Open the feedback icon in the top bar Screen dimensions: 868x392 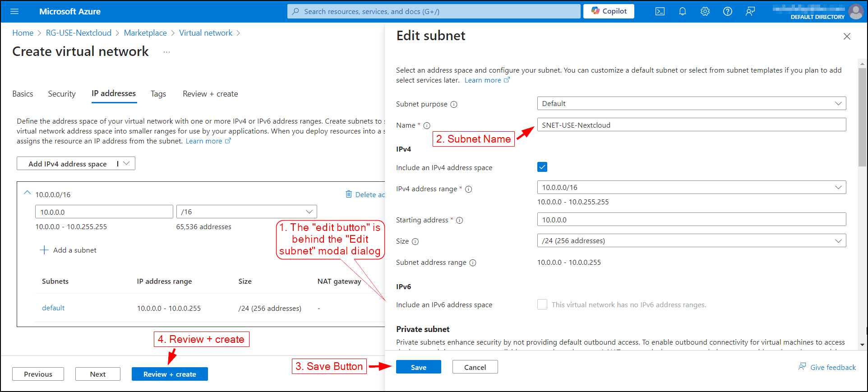click(750, 11)
